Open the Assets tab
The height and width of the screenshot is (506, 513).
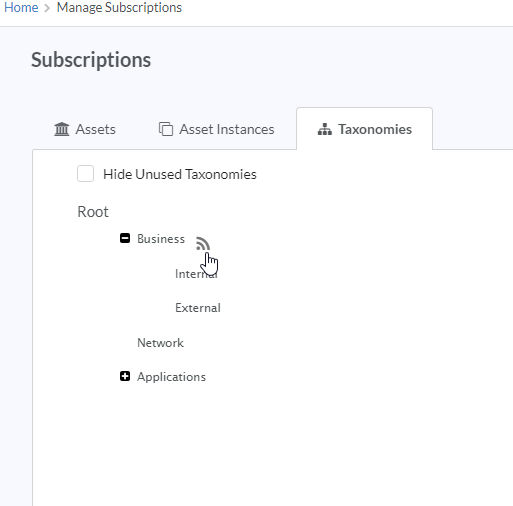tap(85, 129)
